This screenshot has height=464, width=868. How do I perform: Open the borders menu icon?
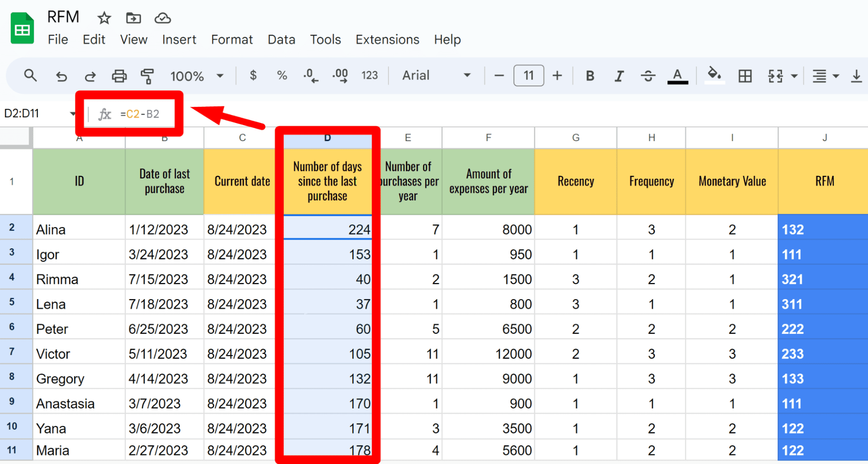[x=745, y=75]
